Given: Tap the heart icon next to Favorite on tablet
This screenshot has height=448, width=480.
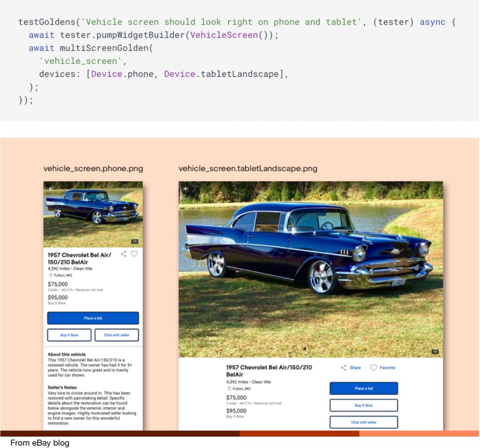Looking at the screenshot, I should click(x=374, y=368).
